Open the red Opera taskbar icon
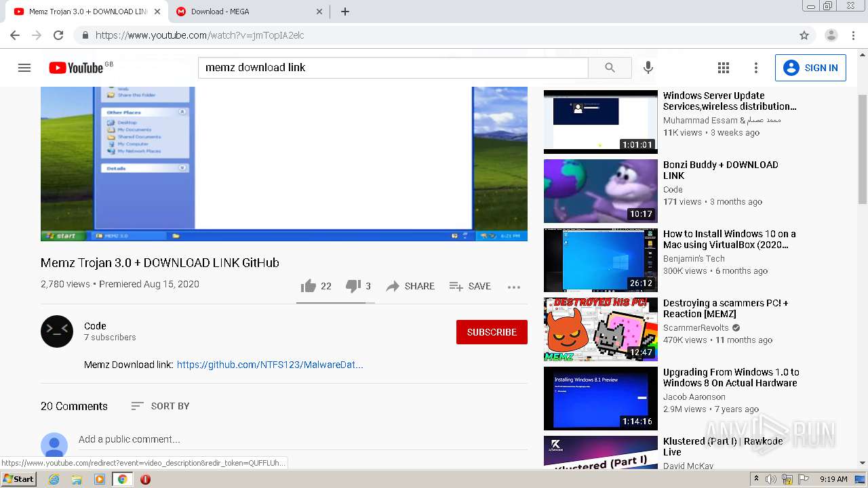Screen dimensions: 868x488 coord(145,479)
